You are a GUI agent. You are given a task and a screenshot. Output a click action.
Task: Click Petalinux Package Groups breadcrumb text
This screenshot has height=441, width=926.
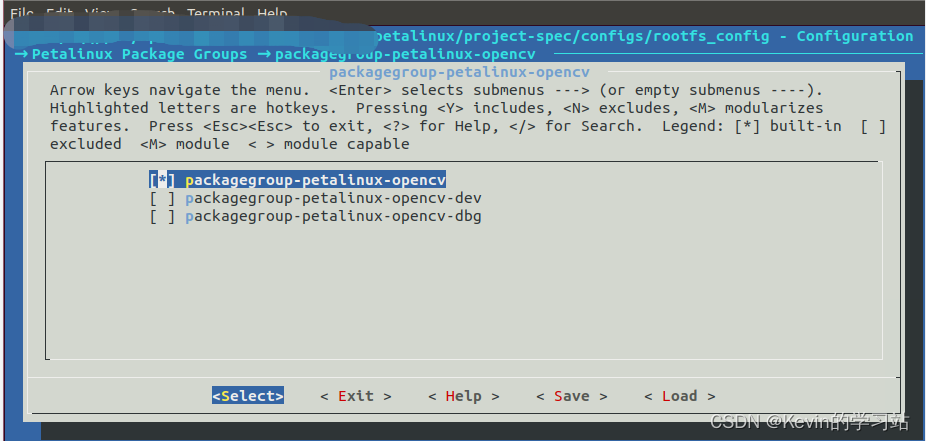(x=139, y=54)
